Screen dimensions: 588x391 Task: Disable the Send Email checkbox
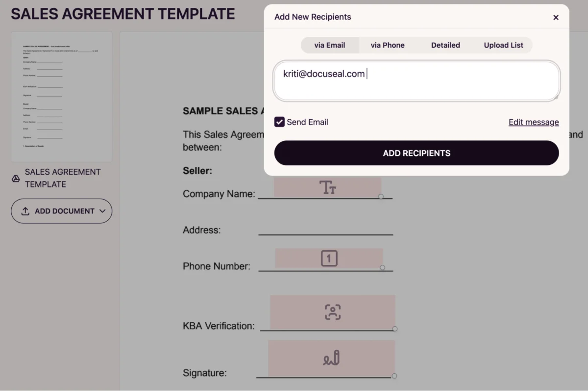[279, 122]
